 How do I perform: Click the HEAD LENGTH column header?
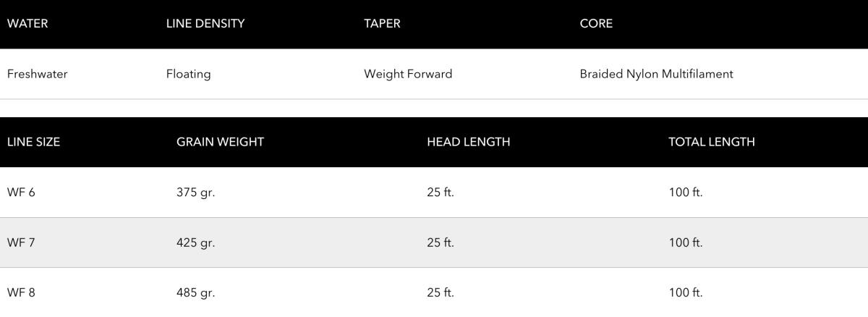(x=468, y=142)
